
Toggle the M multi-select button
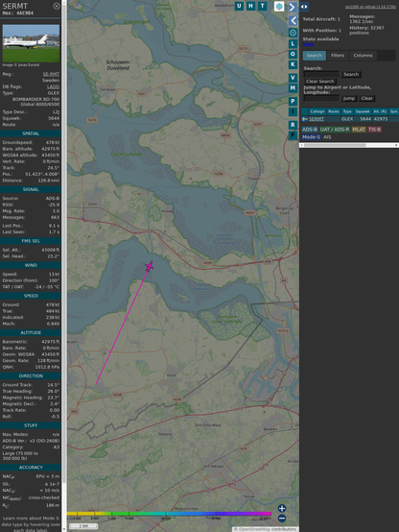click(x=293, y=88)
